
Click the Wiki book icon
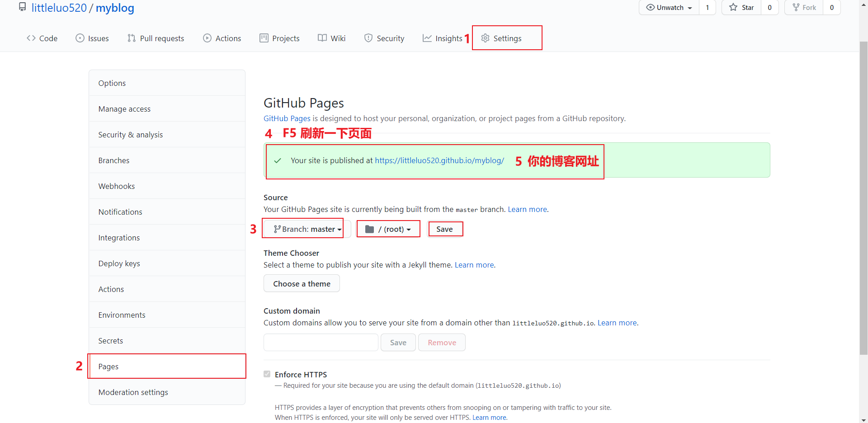pos(322,38)
